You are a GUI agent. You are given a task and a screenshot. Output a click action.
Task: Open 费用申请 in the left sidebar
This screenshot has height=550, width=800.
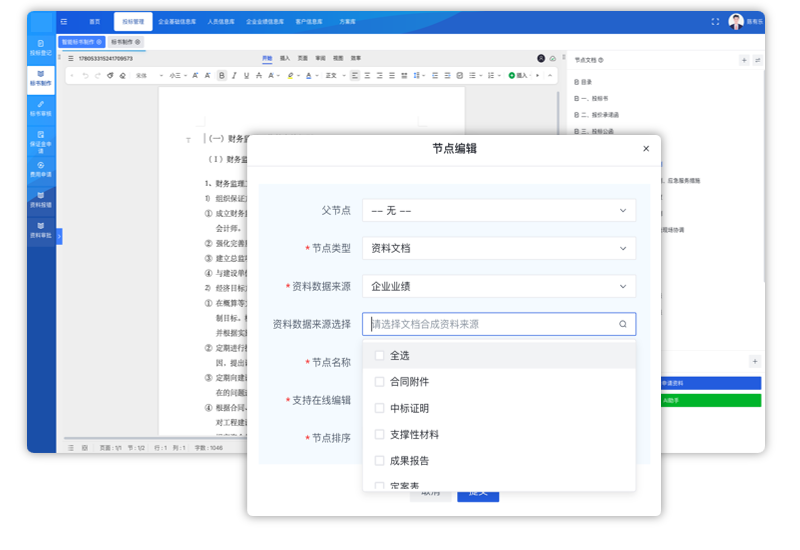point(41,169)
